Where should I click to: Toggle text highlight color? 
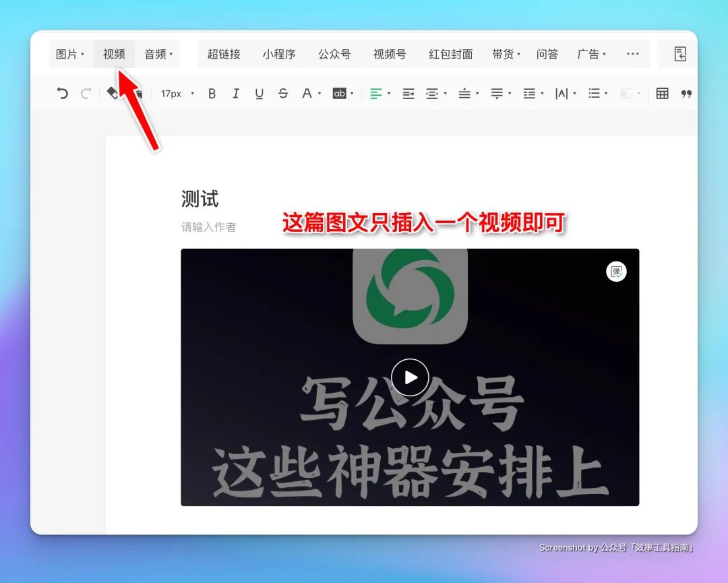coord(339,93)
